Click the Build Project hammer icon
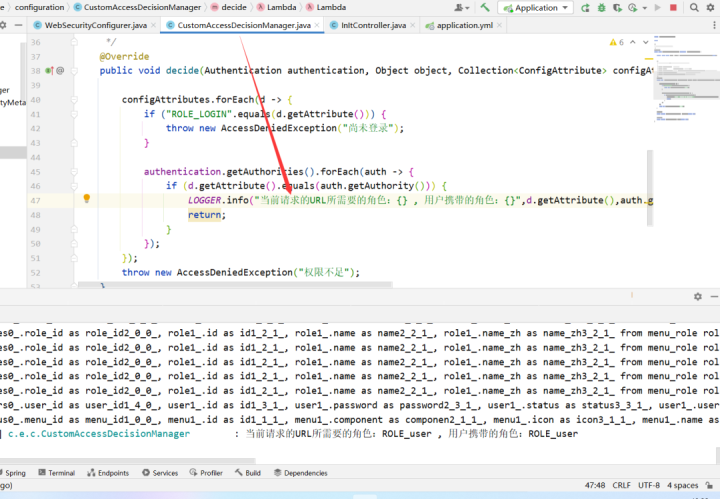Image resolution: width=720 pixels, height=499 pixels. [485, 7]
